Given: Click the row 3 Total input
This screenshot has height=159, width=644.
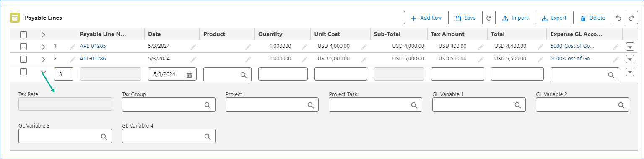Looking at the screenshot, I should point(517,74).
